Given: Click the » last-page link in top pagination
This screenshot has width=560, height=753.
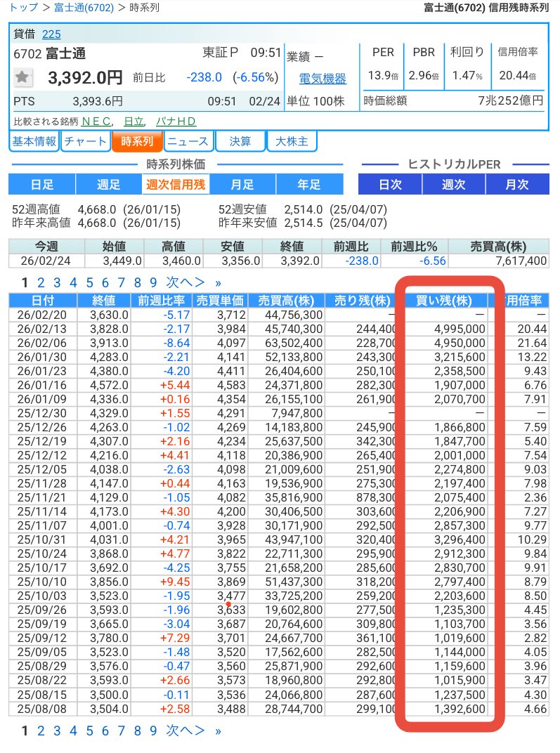Looking at the screenshot, I should (219, 283).
